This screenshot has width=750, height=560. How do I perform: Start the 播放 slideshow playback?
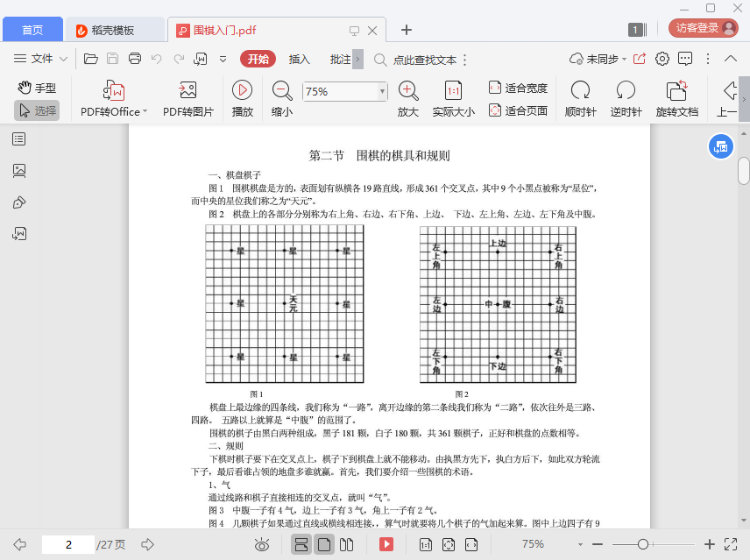pyautogui.click(x=243, y=99)
